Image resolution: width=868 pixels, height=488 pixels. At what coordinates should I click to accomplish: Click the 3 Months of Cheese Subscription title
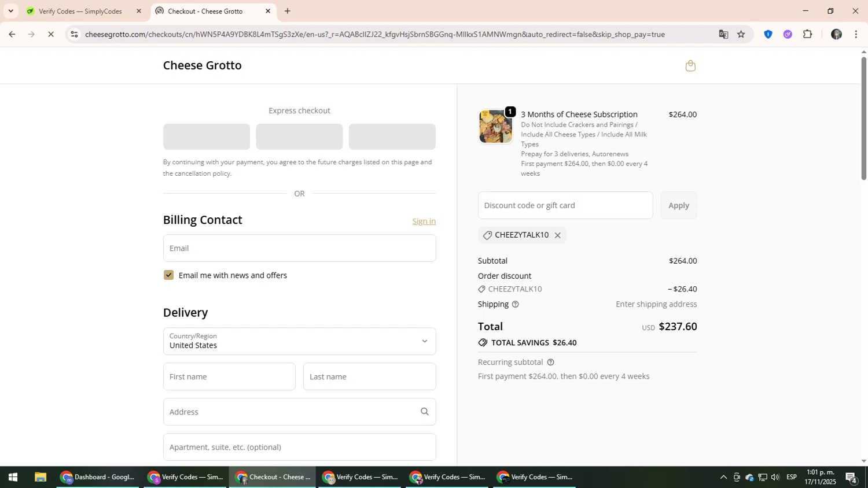click(x=579, y=114)
